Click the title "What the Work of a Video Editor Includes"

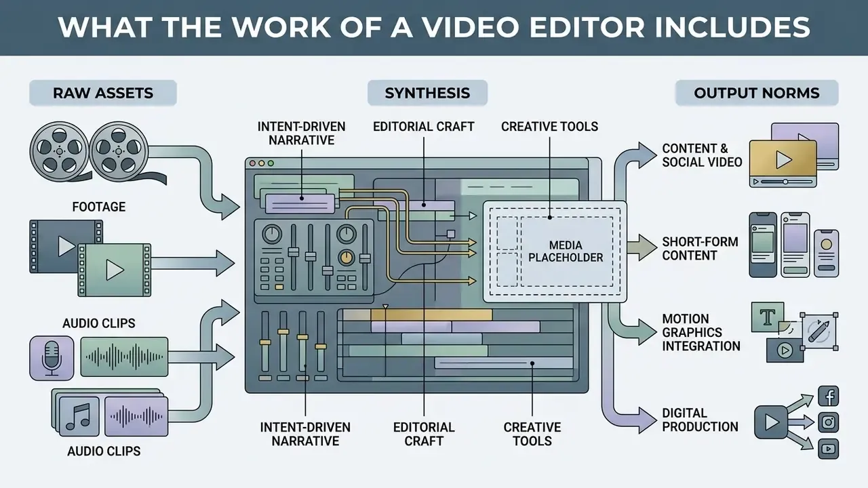click(x=434, y=27)
